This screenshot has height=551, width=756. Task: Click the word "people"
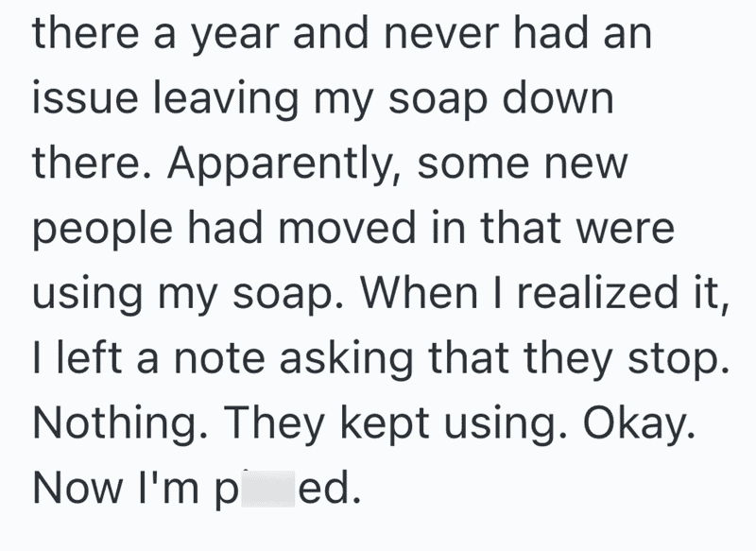pos(103,232)
